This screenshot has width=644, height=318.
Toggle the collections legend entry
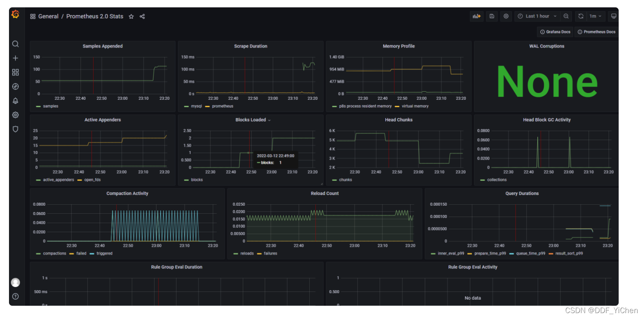coord(496,180)
